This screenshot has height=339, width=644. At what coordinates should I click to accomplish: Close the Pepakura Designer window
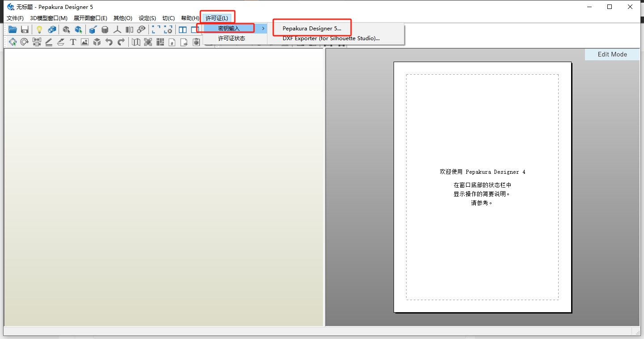click(x=630, y=7)
